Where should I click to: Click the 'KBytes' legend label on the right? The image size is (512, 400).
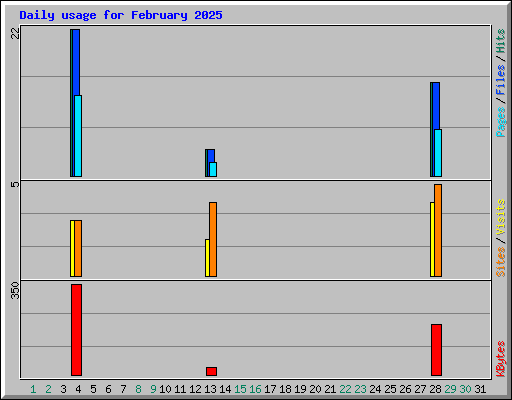[x=501, y=359]
